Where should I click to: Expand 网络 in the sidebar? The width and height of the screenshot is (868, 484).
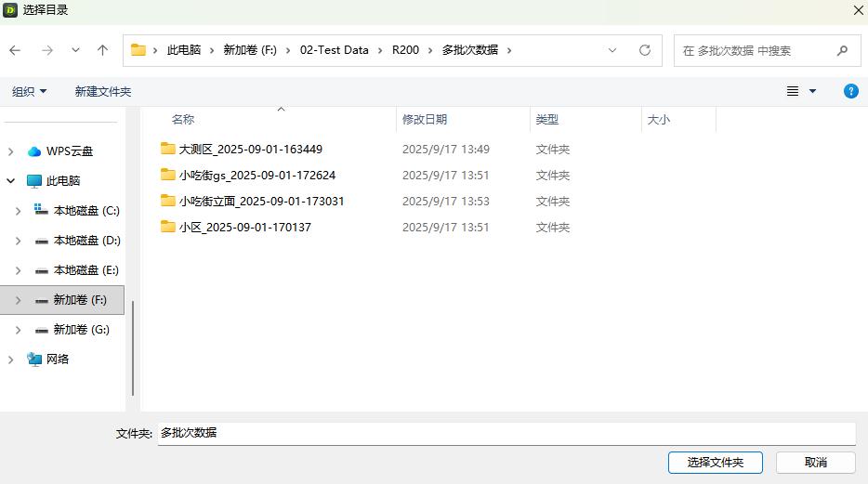[x=10, y=360]
